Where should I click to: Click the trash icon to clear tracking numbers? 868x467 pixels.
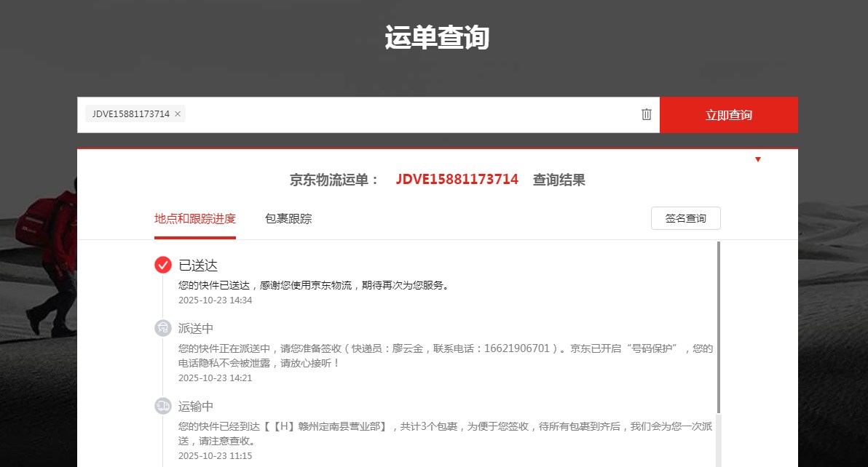(646, 114)
